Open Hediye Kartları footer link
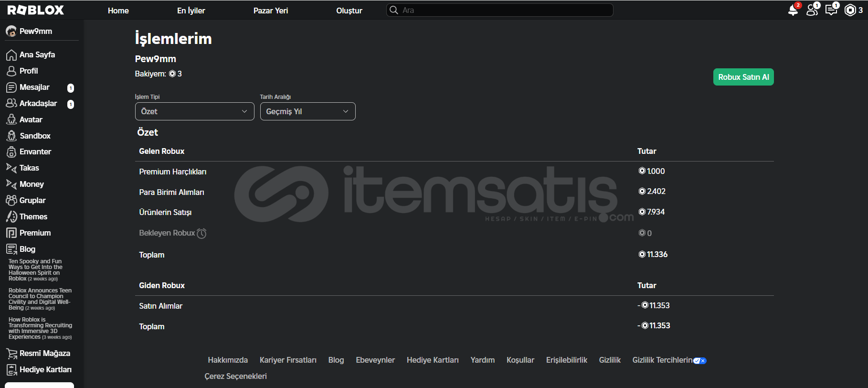This screenshot has height=388, width=868. tap(433, 360)
